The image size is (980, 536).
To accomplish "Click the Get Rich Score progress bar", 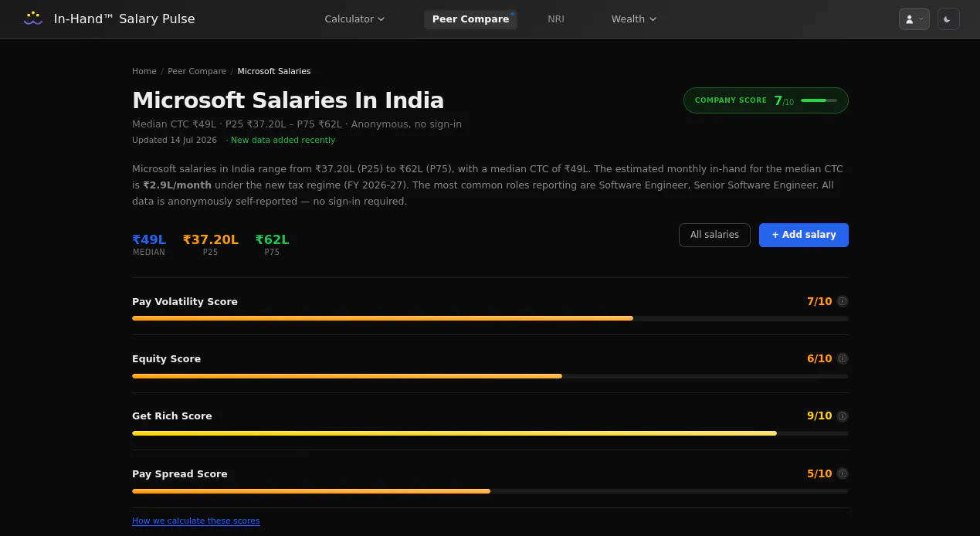I will [x=490, y=433].
